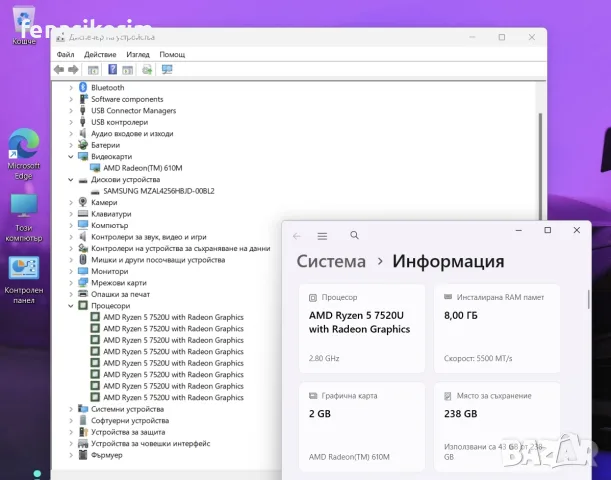Open the Помощ menu

pyautogui.click(x=172, y=55)
